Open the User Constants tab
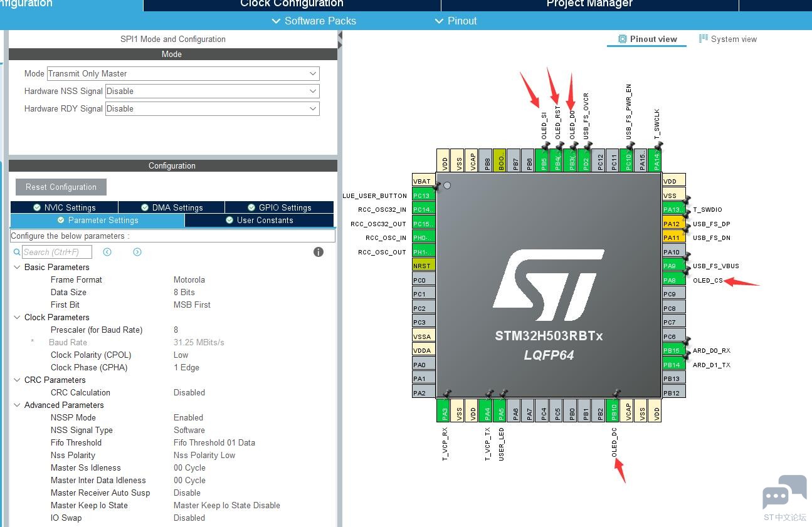This screenshot has width=812, height=527. point(259,221)
